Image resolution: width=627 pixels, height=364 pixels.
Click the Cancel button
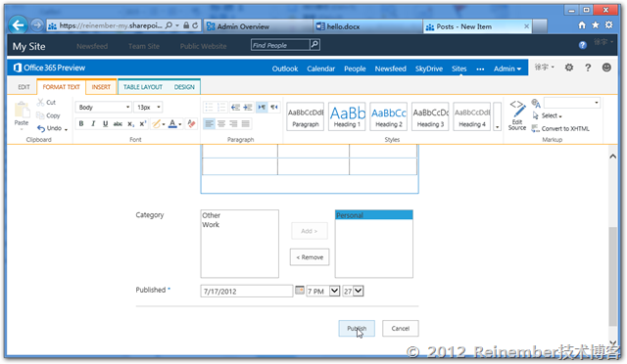click(x=401, y=329)
